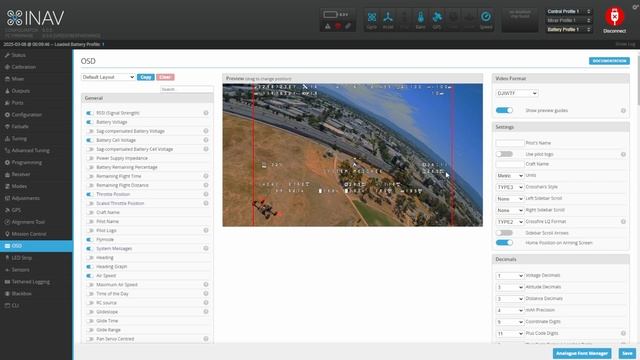The width and height of the screenshot is (640, 360).
Task: Turn off the Flymode element
Action: pos(90,239)
